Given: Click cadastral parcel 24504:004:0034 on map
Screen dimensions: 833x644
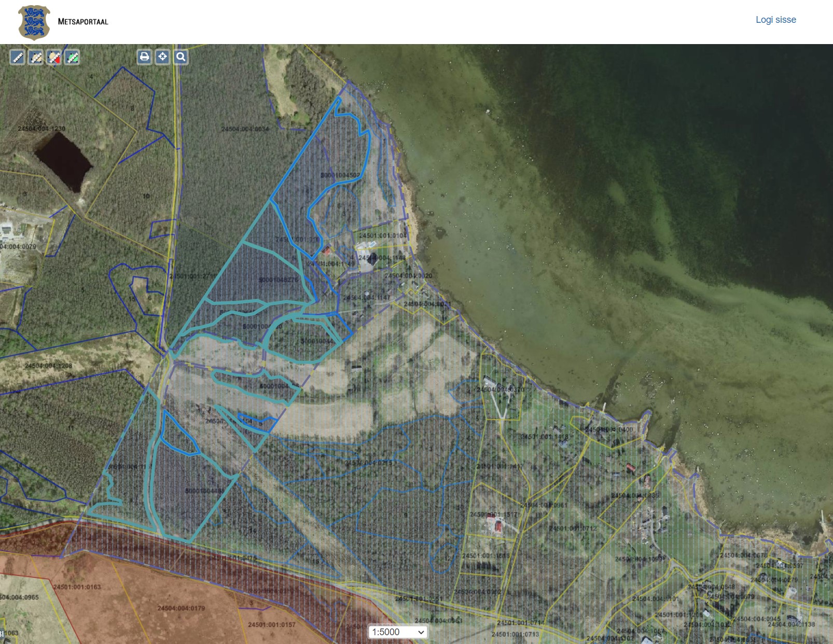Looking at the screenshot, I should [245, 129].
